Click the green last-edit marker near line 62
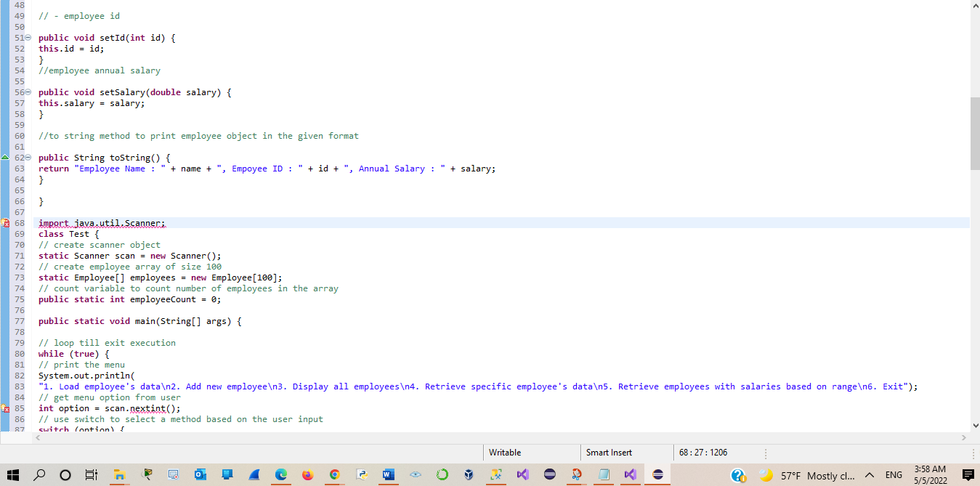The height and width of the screenshot is (486, 980). click(6, 158)
